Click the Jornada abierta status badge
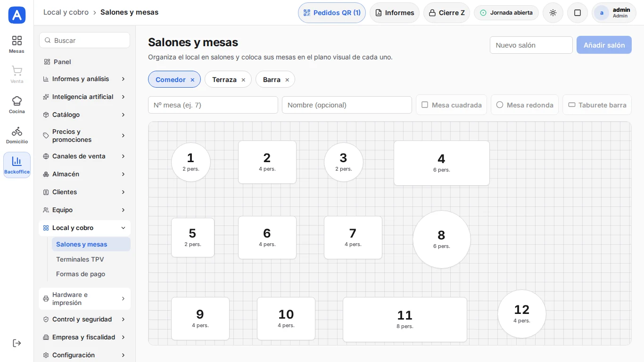 (506, 13)
